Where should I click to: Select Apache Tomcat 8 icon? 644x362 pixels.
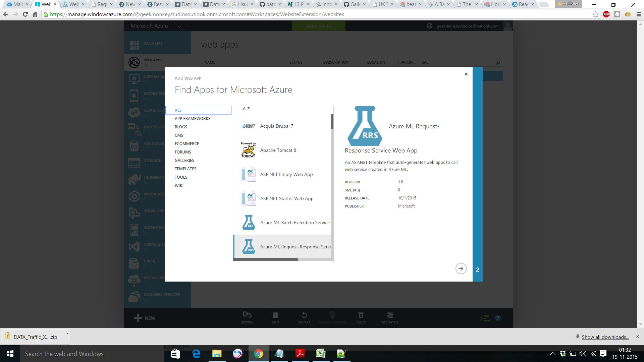coord(248,150)
